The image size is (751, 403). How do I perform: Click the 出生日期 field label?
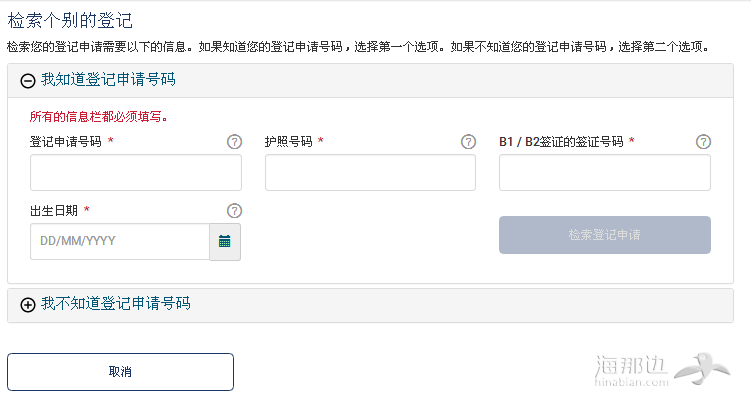[54, 211]
